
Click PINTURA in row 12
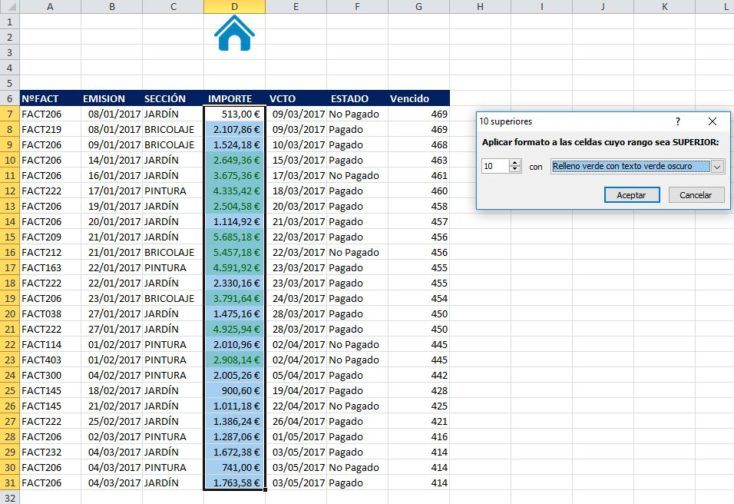click(x=173, y=191)
